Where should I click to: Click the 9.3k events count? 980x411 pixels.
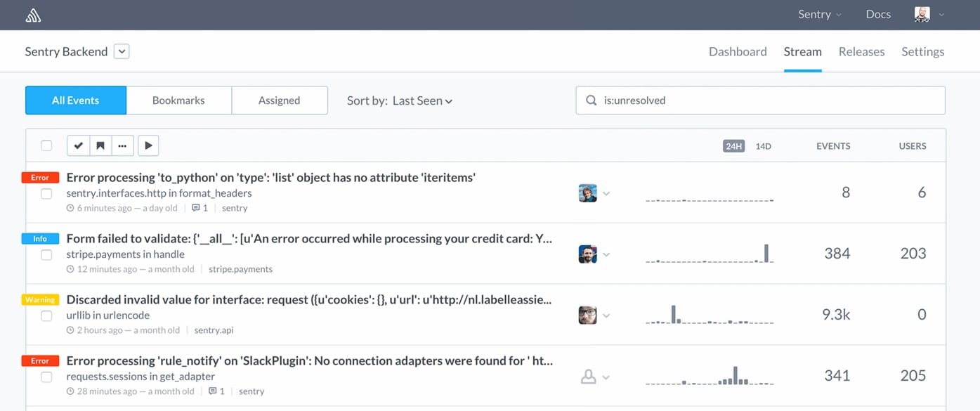click(x=836, y=315)
